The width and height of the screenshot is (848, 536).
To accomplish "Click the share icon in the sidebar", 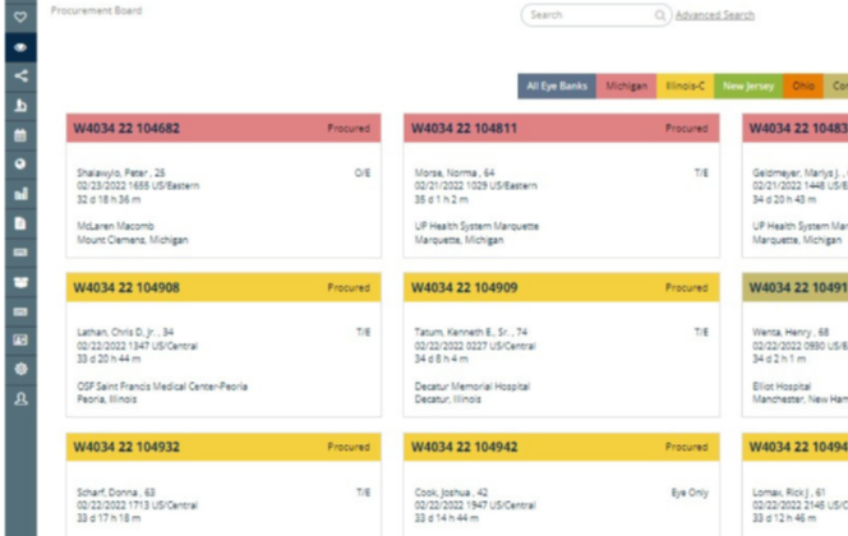I will click(20, 76).
